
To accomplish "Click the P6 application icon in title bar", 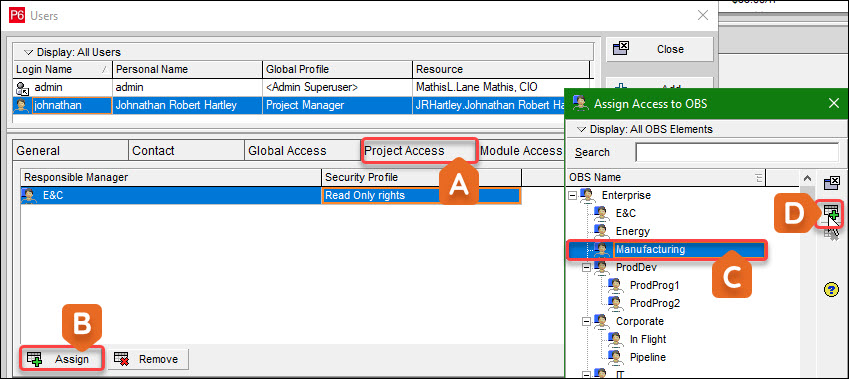I will coord(17,16).
